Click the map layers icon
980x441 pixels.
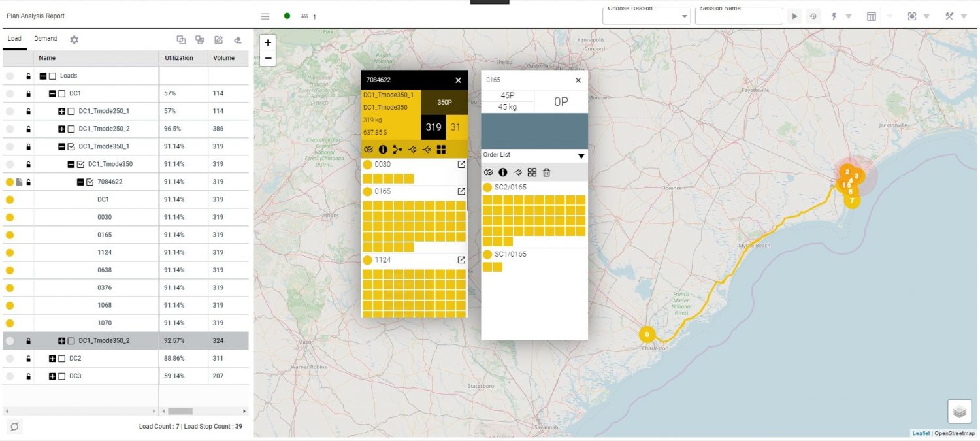pos(959,412)
